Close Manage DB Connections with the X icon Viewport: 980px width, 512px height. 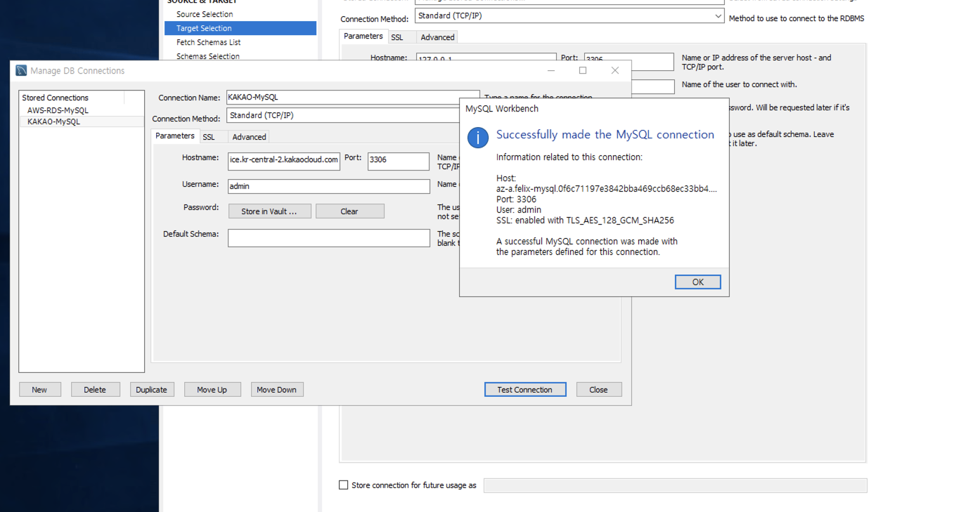(615, 70)
